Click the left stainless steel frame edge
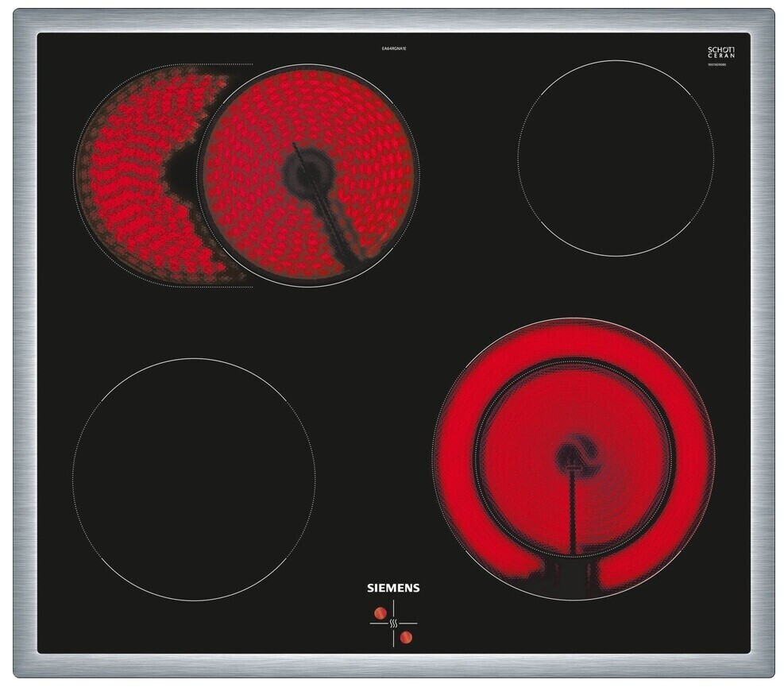This screenshot has height=687, width=784. coord(24,343)
